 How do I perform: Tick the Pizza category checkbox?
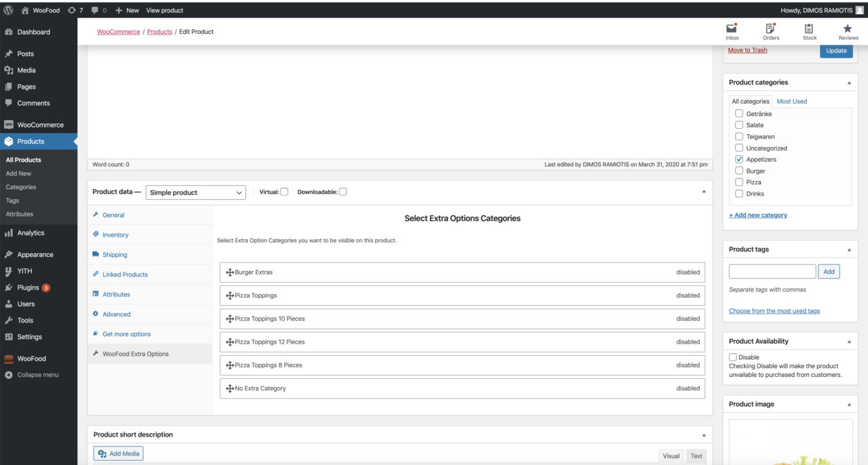click(739, 182)
